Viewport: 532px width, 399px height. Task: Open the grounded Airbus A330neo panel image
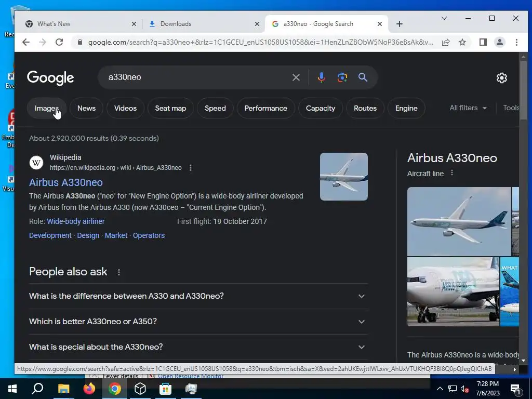click(x=453, y=292)
